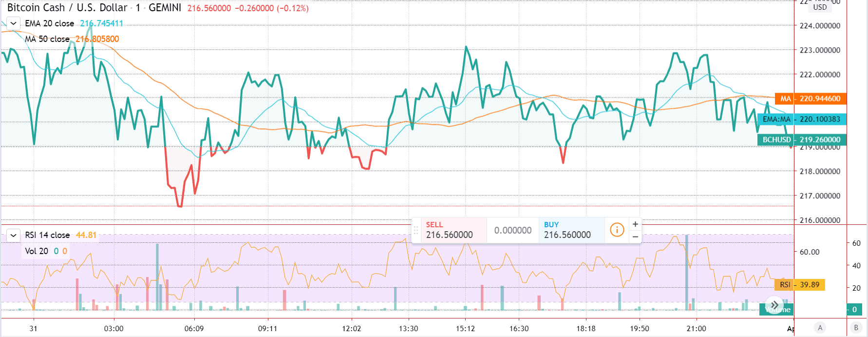
Task: Click the orange MA 220.944600 price label
Action: click(811, 99)
